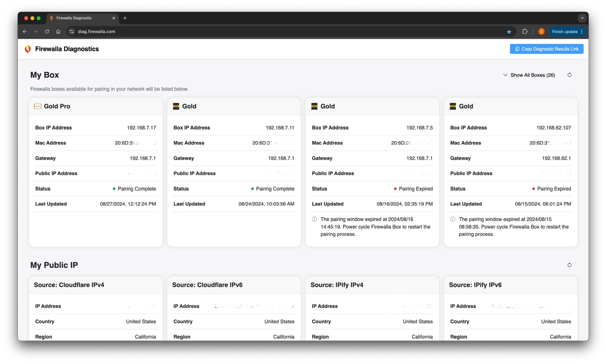Select timestamp 08/24/2024, 10:03:56 AM

pyautogui.click(x=266, y=204)
